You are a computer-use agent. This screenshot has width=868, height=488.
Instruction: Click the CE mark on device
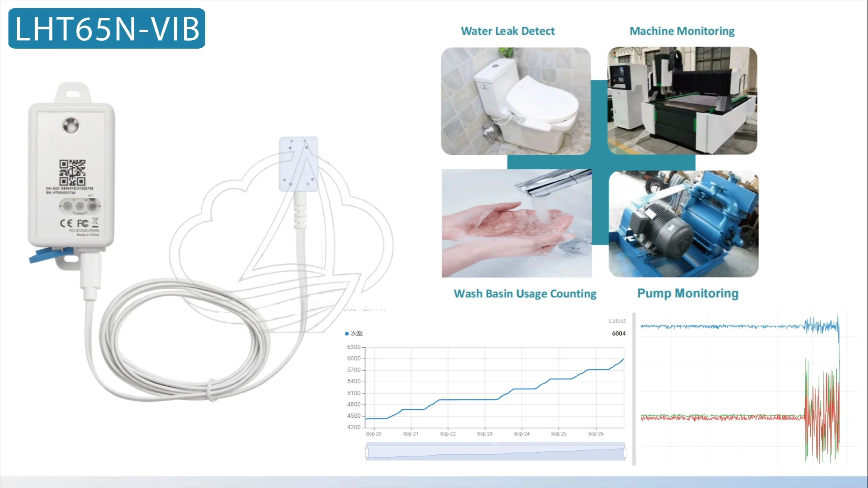point(66,223)
